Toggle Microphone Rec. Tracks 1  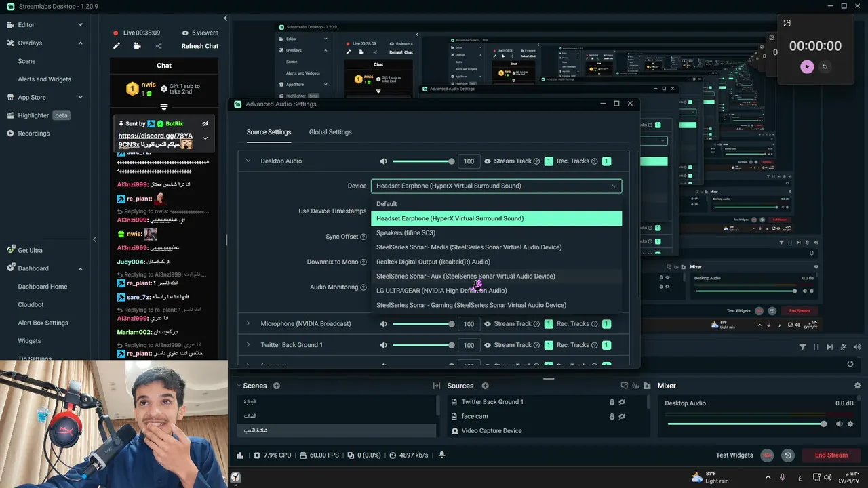click(607, 324)
